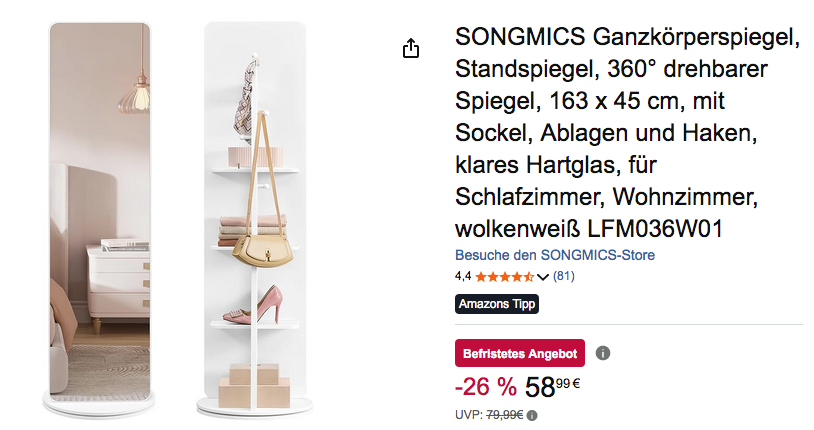Click the red Befristetes Angebot badge

[520, 353]
